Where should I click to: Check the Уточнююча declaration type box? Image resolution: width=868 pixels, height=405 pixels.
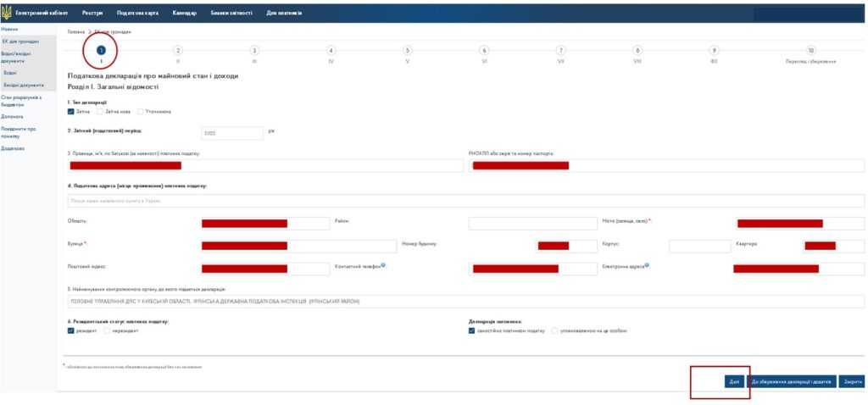click(141, 111)
